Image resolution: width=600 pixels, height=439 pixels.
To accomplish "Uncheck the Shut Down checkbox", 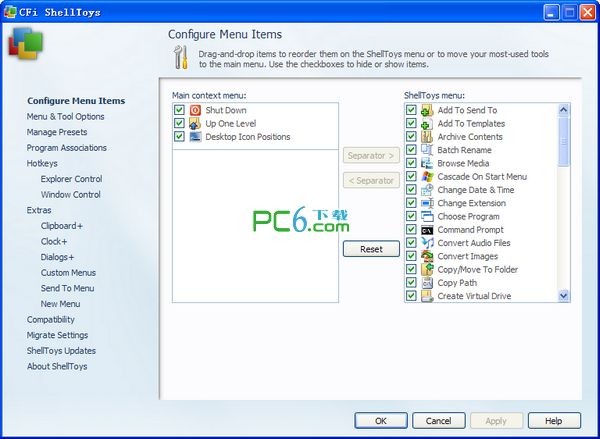I will (179, 110).
